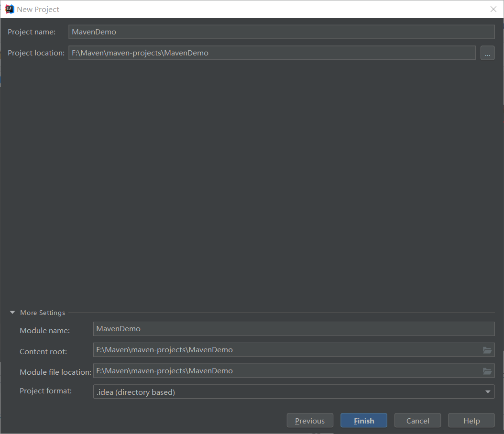Click the folder icon beside Module file location
Screen dimensions: 504x434
487,371
